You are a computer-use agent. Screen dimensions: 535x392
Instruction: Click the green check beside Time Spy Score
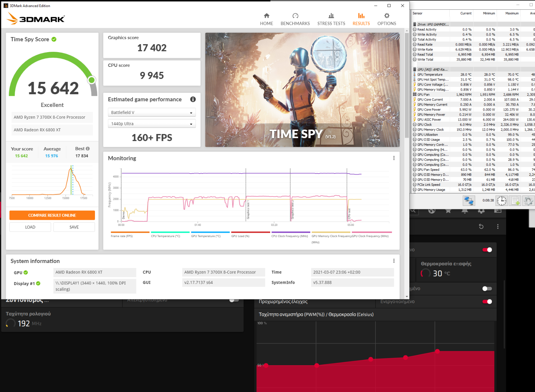54,39
